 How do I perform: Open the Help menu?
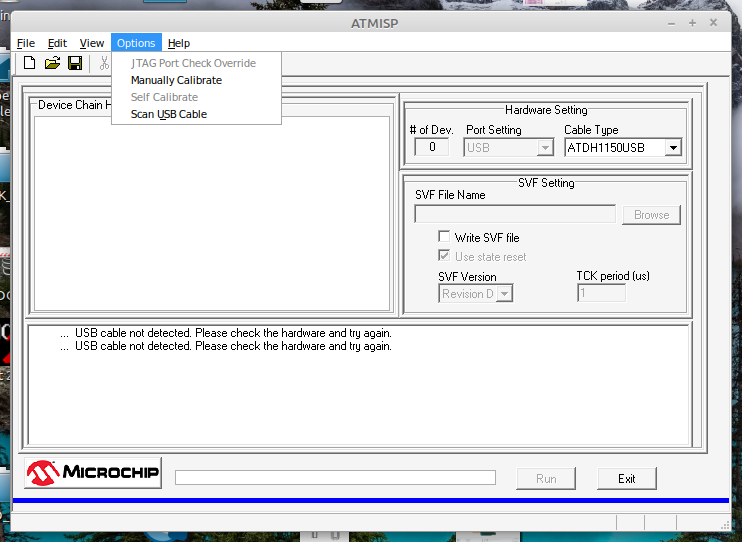179,43
